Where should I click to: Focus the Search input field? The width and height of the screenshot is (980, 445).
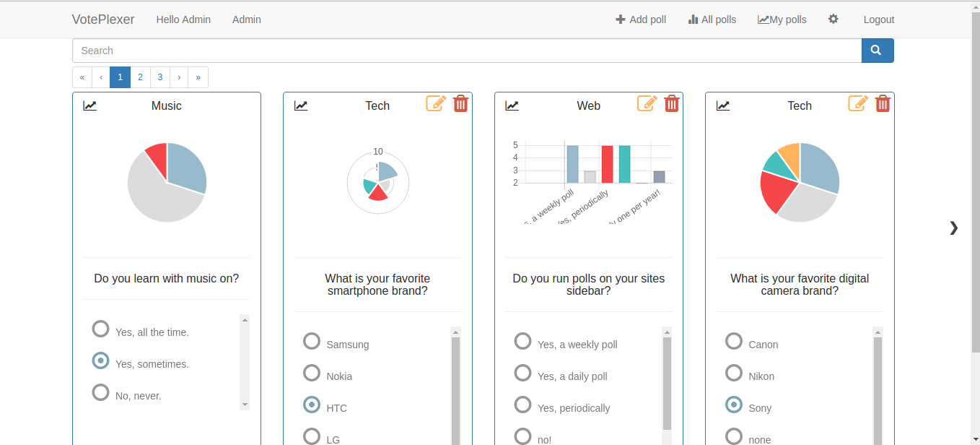point(466,51)
